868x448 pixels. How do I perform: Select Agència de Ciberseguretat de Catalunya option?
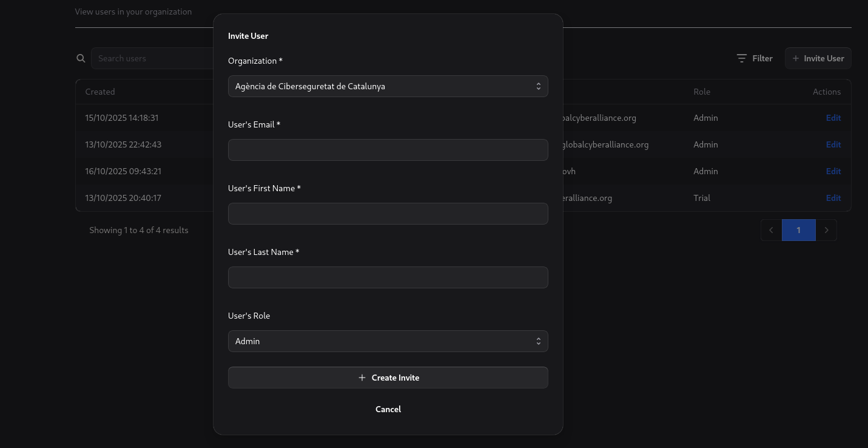311,86
